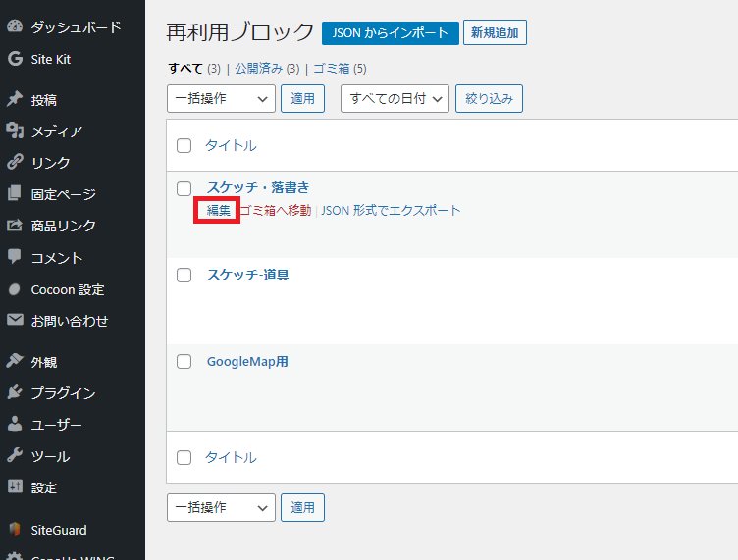Open the SiteGuard menu
This screenshot has height=560, width=738.
click(59, 530)
